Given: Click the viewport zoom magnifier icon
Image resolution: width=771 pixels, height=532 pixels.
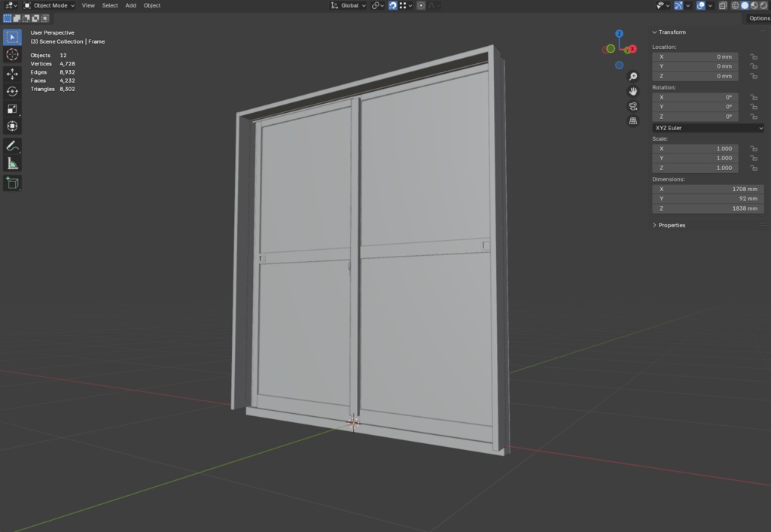Looking at the screenshot, I should [632, 77].
